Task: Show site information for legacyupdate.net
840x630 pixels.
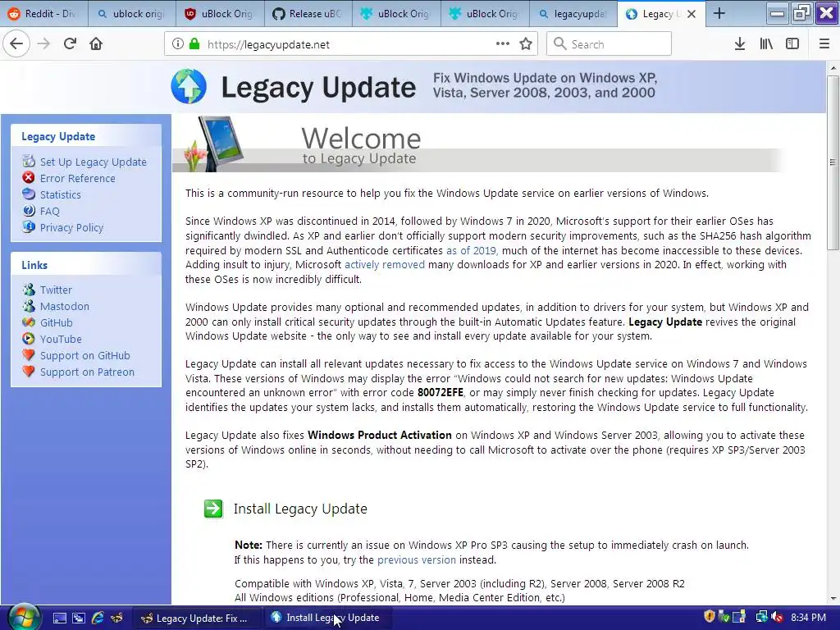Action: [x=178, y=44]
